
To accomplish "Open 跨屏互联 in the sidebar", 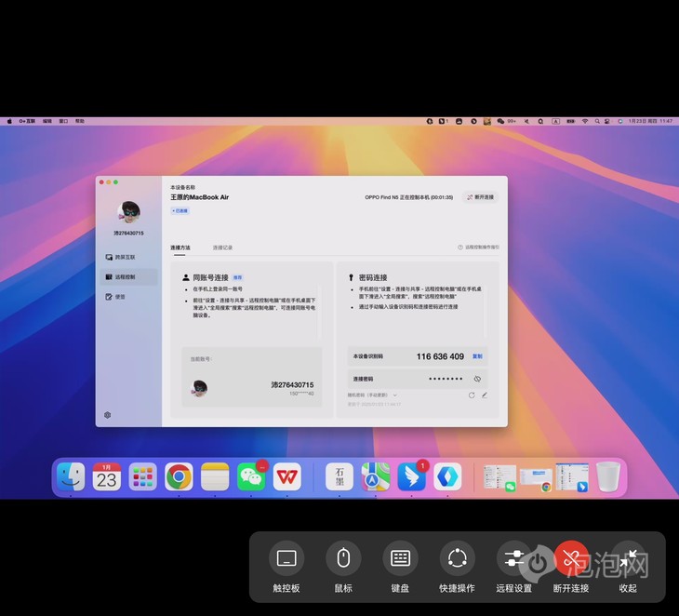I will click(x=128, y=258).
